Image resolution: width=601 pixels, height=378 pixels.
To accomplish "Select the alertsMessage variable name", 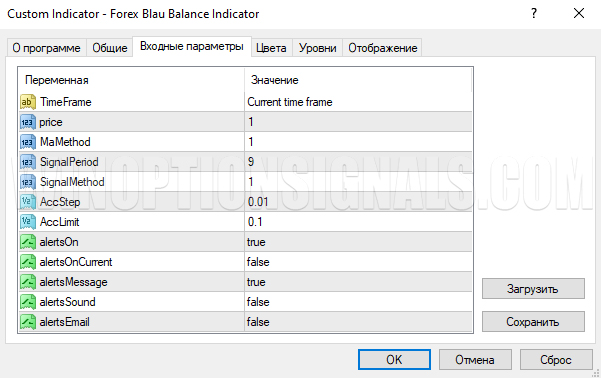I will (74, 282).
